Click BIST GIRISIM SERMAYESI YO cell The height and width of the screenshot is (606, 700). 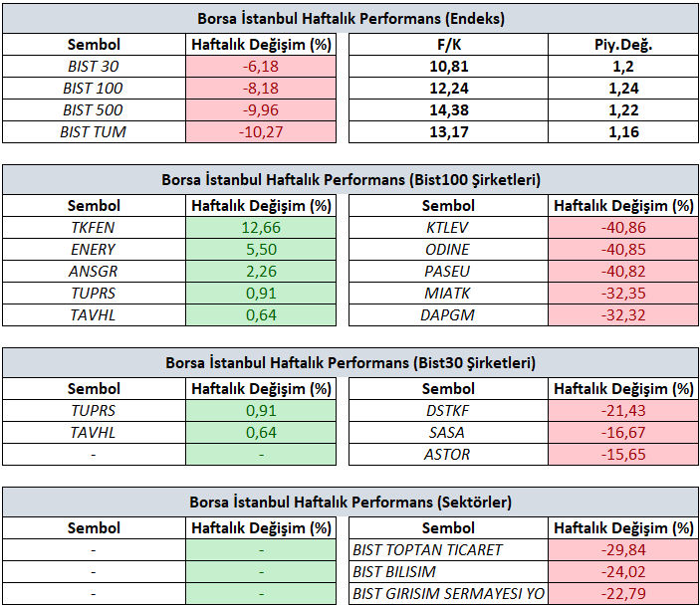[449, 593]
